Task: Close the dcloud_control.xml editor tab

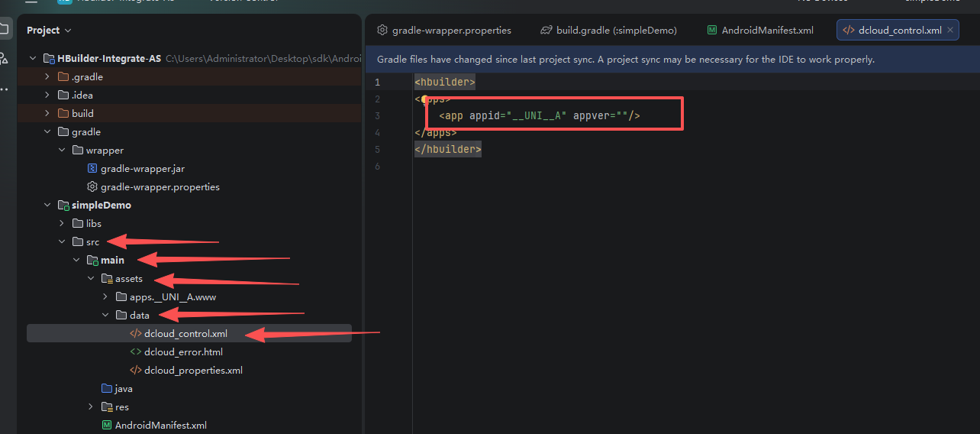Action: [x=950, y=31]
